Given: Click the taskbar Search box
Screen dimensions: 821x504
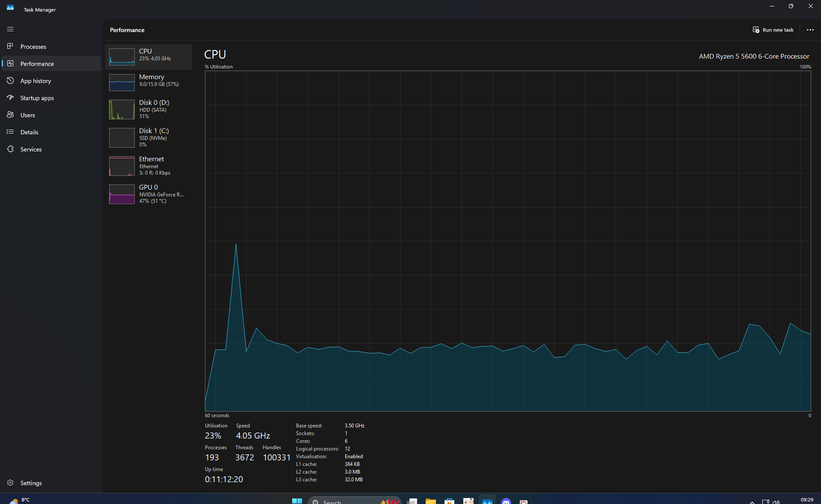Looking at the screenshot, I should [354, 501].
